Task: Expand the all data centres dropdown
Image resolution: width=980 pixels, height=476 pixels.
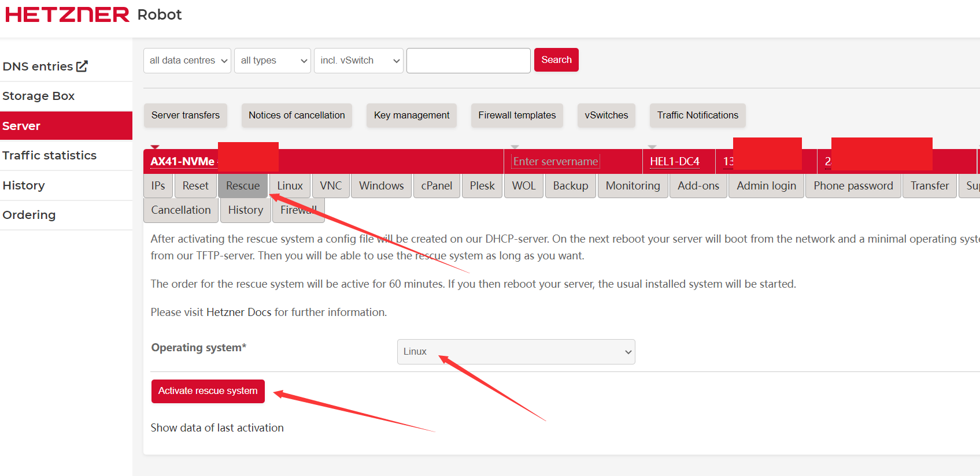Action: [x=187, y=61]
